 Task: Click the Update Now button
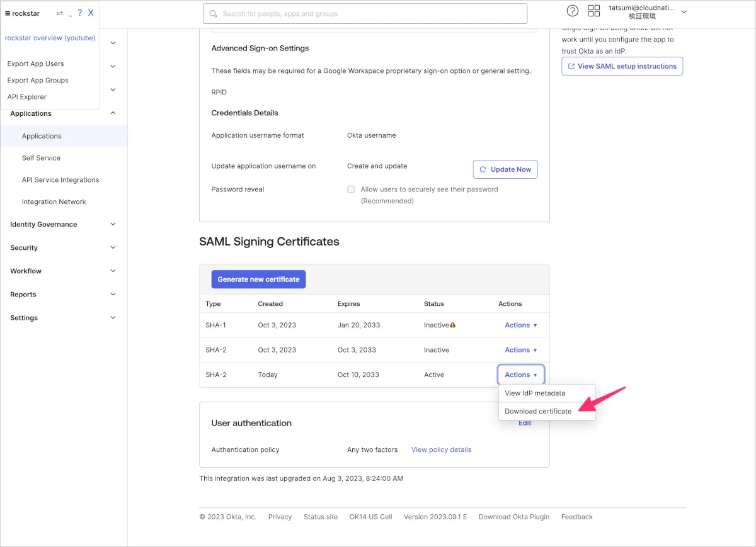pos(505,169)
